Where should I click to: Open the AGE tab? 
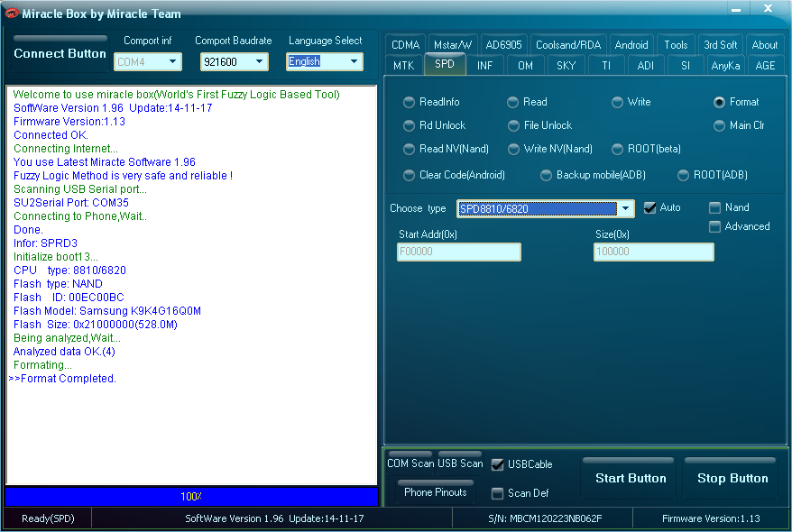pos(765,66)
